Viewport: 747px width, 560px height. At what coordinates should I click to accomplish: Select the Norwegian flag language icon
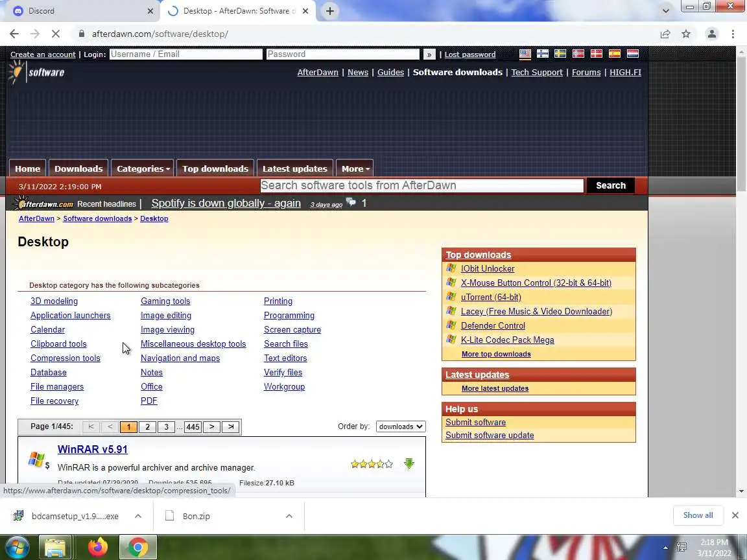pos(578,54)
